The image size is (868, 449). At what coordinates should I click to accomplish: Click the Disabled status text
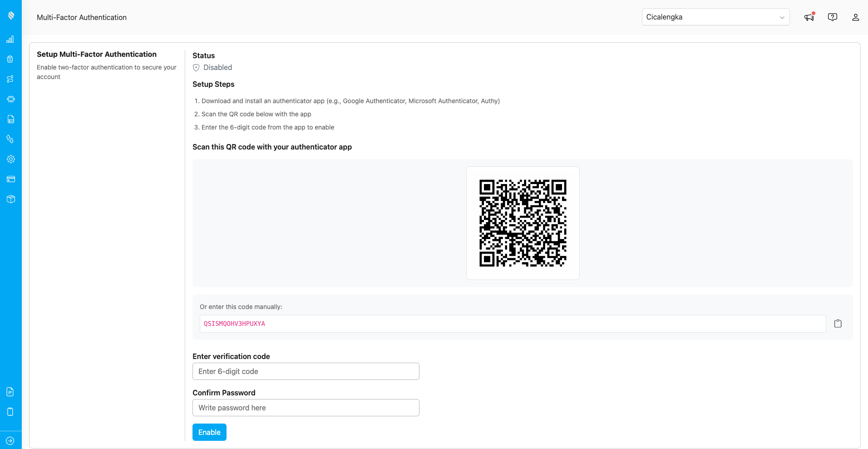(218, 67)
